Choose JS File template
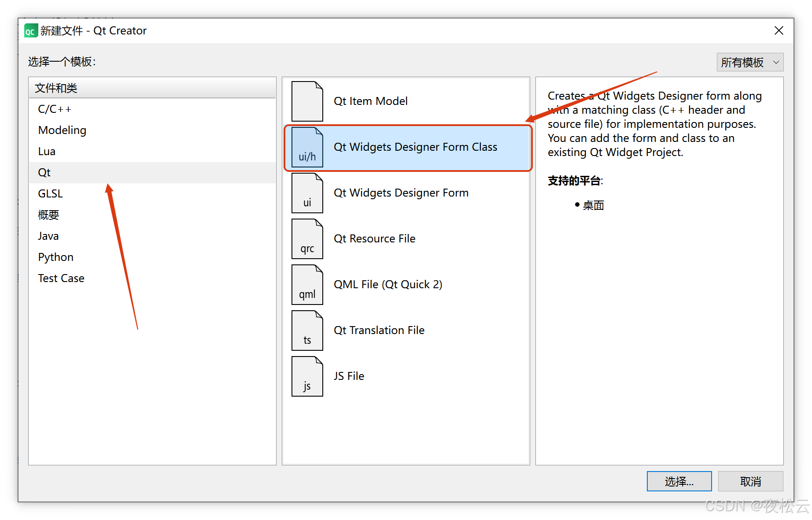 (x=406, y=376)
